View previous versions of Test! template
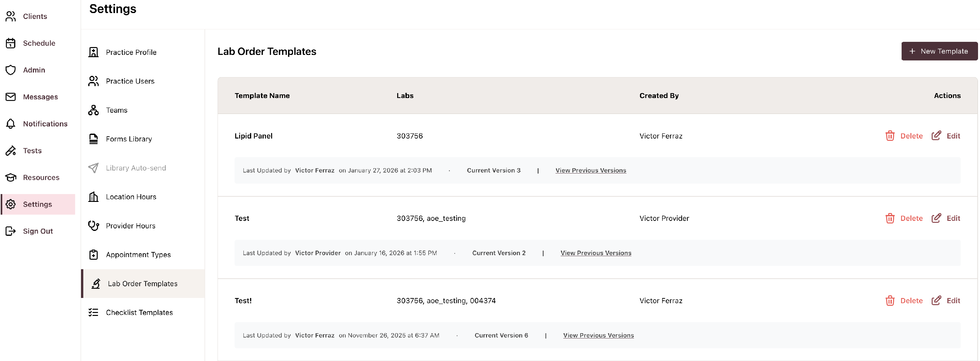Screen dimensions: 980x361 tap(598, 335)
